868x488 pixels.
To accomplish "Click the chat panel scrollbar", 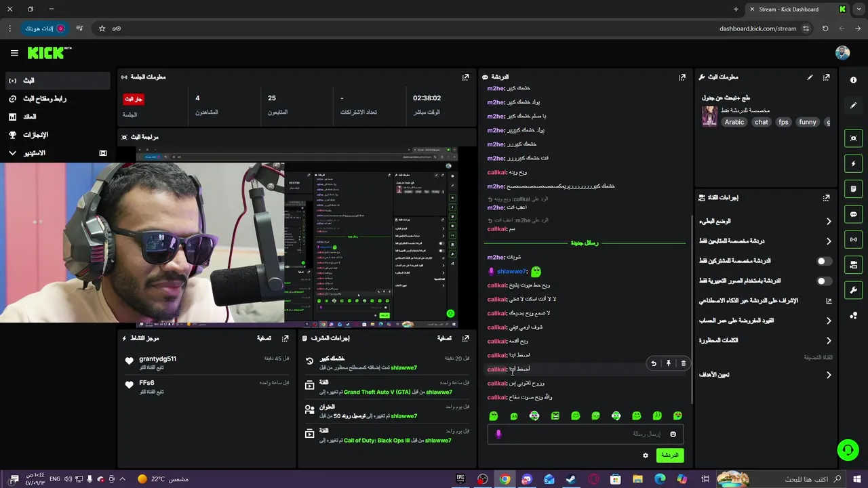I will click(x=691, y=308).
